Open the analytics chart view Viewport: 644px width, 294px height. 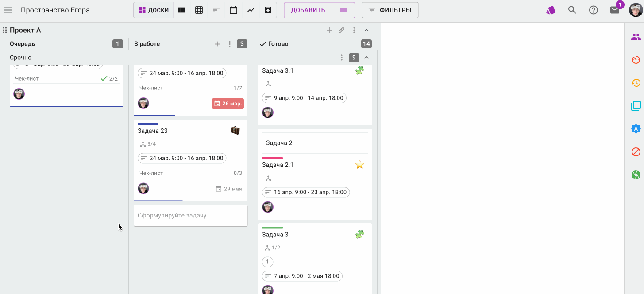click(x=251, y=10)
